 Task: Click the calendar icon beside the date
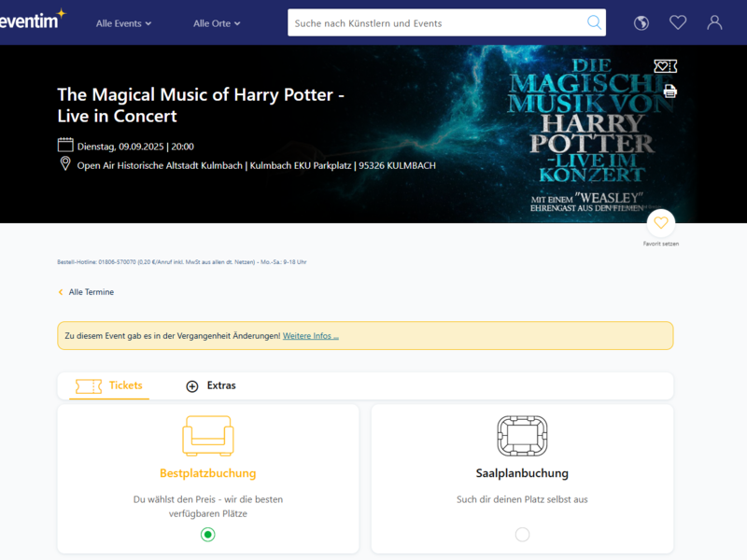tap(65, 145)
